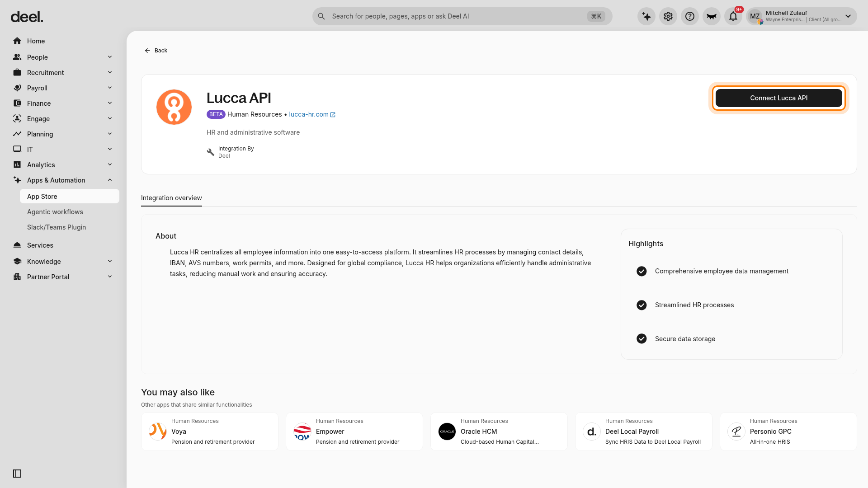Click the Services bell-tray icon
This screenshot has height=488, width=868.
coord(17,245)
